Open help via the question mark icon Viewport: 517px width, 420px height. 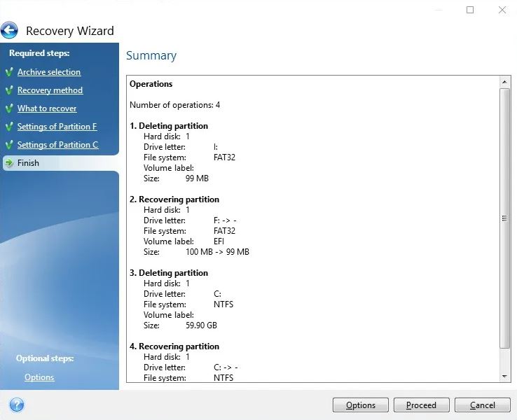[x=16, y=405]
